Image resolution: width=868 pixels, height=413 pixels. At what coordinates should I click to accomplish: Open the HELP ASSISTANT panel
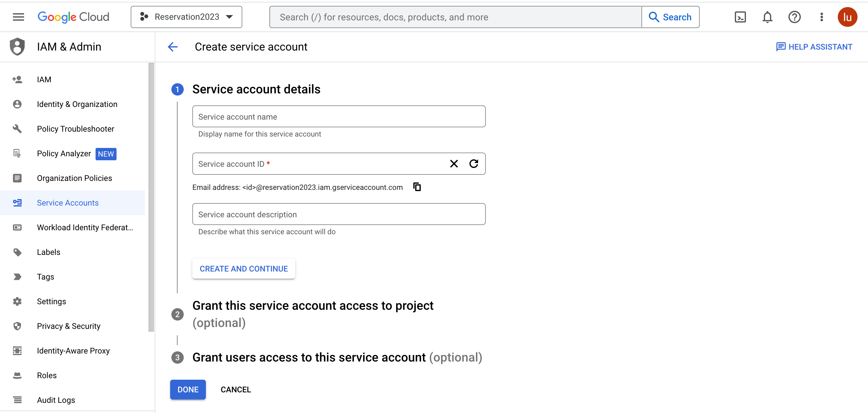click(815, 47)
